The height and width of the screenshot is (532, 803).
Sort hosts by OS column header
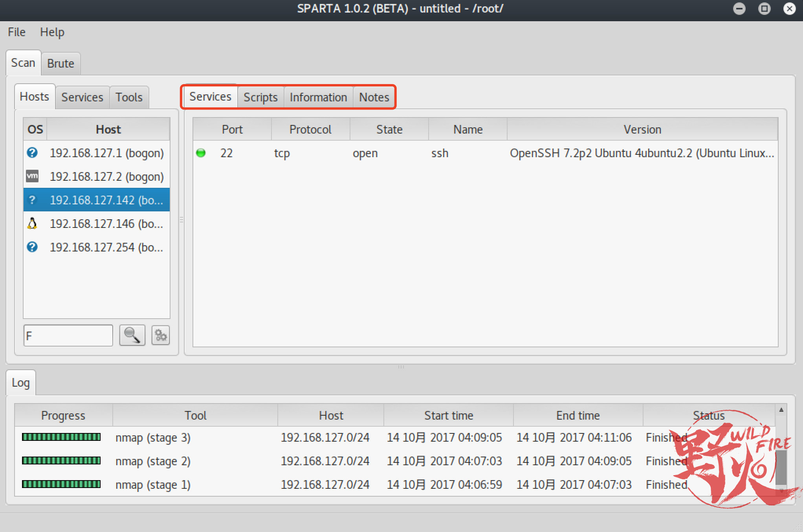[35, 129]
